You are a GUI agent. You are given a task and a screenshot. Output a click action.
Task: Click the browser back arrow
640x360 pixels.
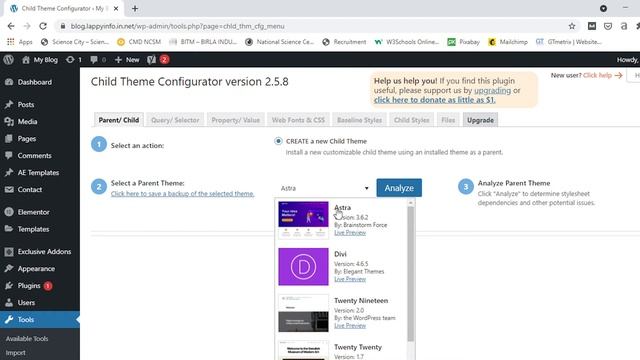coord(11,26)
